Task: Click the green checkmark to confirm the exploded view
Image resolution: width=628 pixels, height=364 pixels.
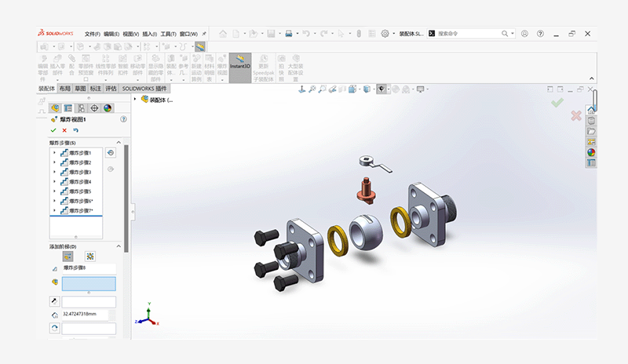Action: [x=53, y=130]
